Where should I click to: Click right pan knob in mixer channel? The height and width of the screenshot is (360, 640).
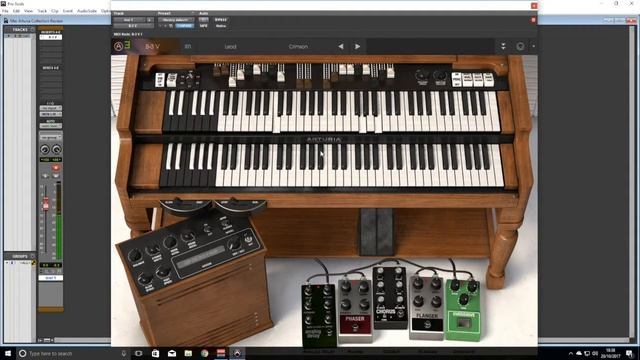click(x=57, y=149)
